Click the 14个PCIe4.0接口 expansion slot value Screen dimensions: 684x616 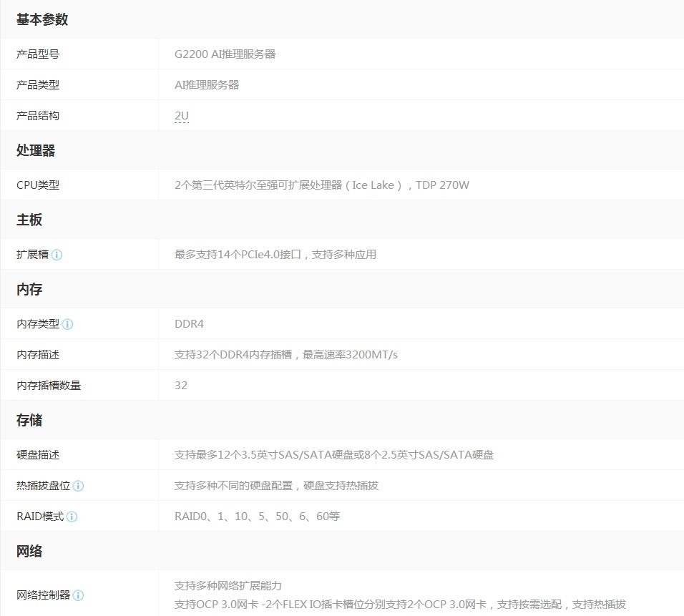pyautogui.click(x=275, y=255)
